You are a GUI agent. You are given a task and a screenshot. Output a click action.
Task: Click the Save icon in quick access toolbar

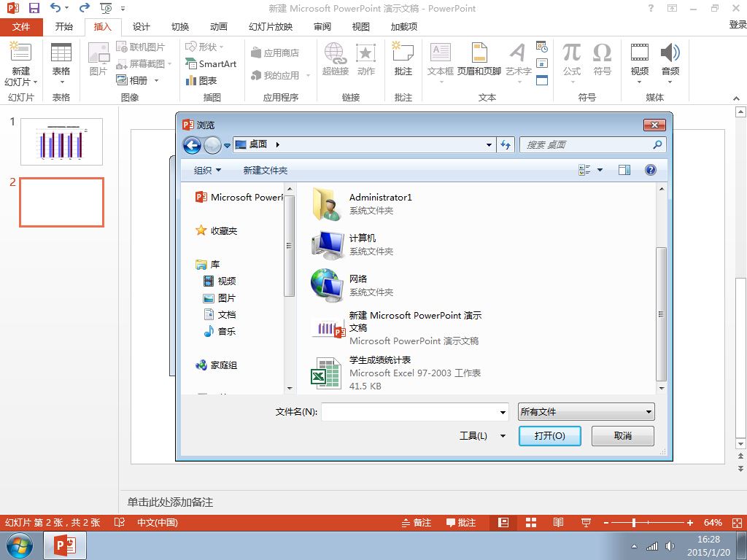pyautogui.click(x=34, y=8)
